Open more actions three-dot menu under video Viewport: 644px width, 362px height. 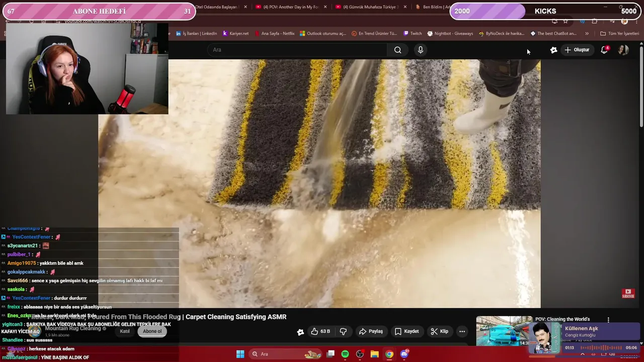[462, 331]
